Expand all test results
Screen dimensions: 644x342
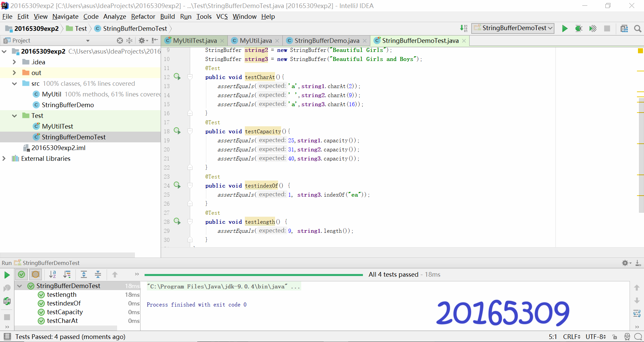point(84,275)
